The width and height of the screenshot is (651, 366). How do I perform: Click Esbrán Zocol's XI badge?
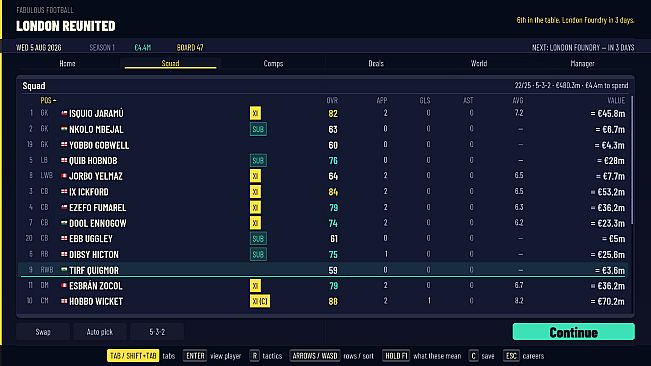(x=255, y=285)
